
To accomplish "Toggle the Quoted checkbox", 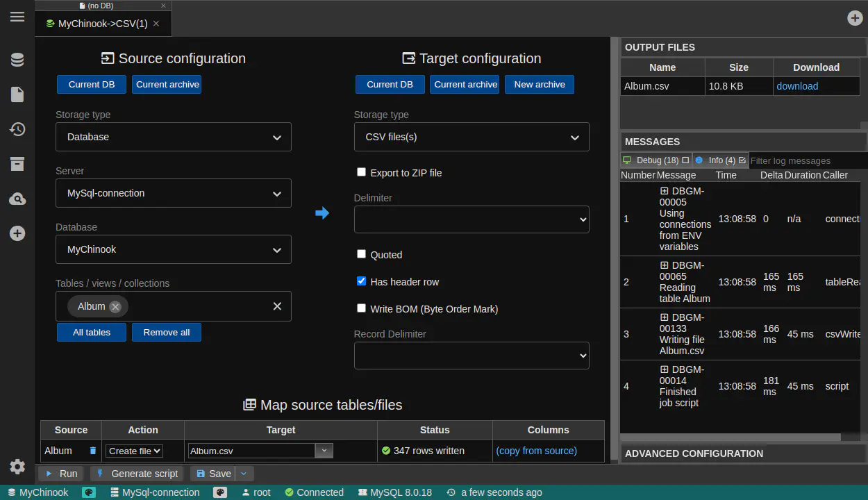I will click(361, 254).
